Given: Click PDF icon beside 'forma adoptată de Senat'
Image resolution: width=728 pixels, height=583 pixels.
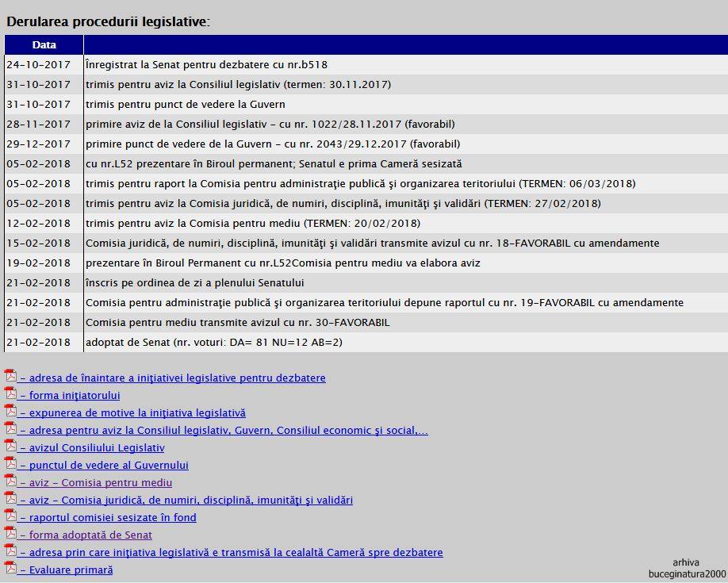Looking at the screenshot, I should tap(10, 533).
